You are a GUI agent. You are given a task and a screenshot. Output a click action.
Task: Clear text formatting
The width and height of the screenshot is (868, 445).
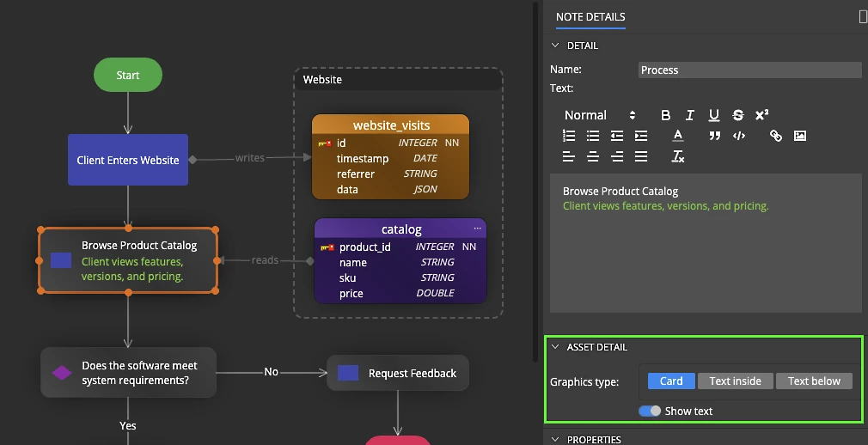coord(678,156)
